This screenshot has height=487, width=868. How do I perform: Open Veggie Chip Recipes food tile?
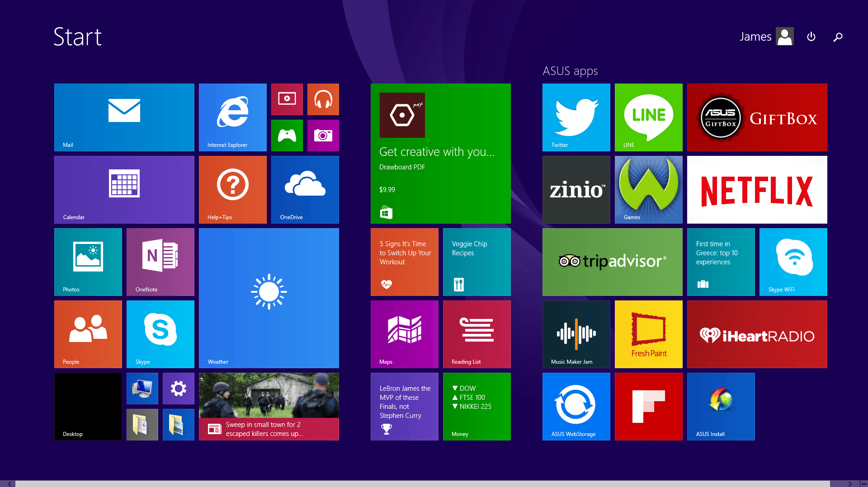pyautogui.click(x=477, y=262)
